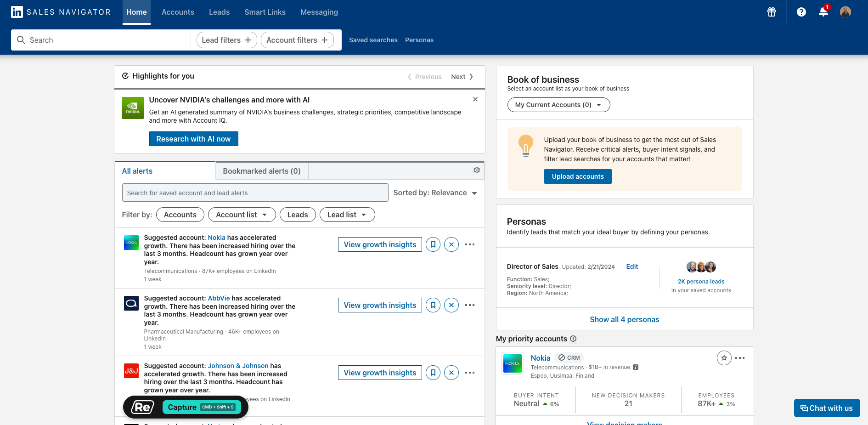Open the notifications bell

(x=823, y=12)
